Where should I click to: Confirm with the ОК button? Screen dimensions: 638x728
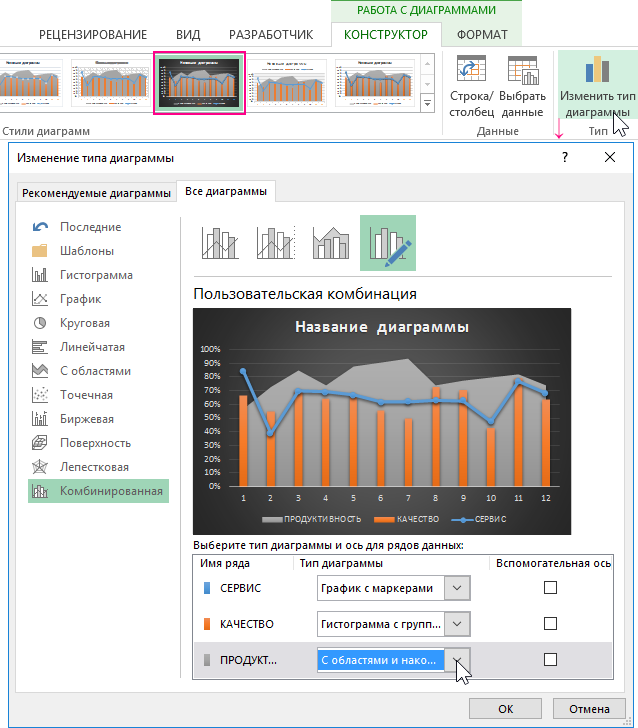(506, 708)
